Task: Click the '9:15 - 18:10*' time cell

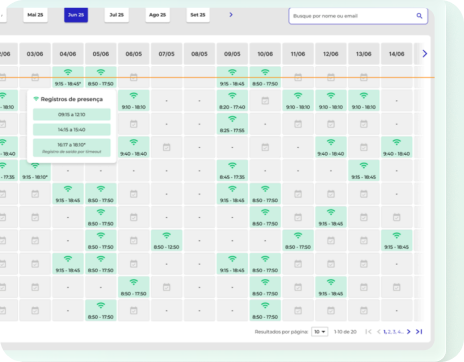Action: click(x=35, y=171)
